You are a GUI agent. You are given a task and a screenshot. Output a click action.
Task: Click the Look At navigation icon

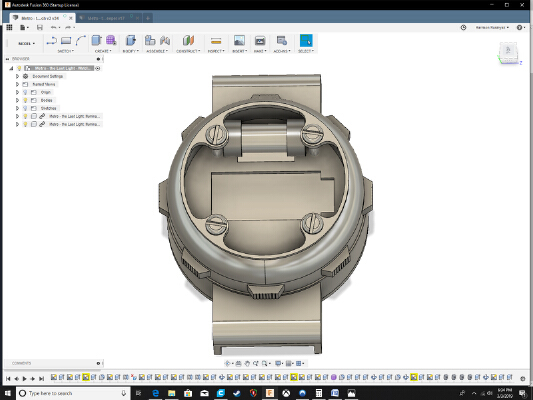[238, 364]
